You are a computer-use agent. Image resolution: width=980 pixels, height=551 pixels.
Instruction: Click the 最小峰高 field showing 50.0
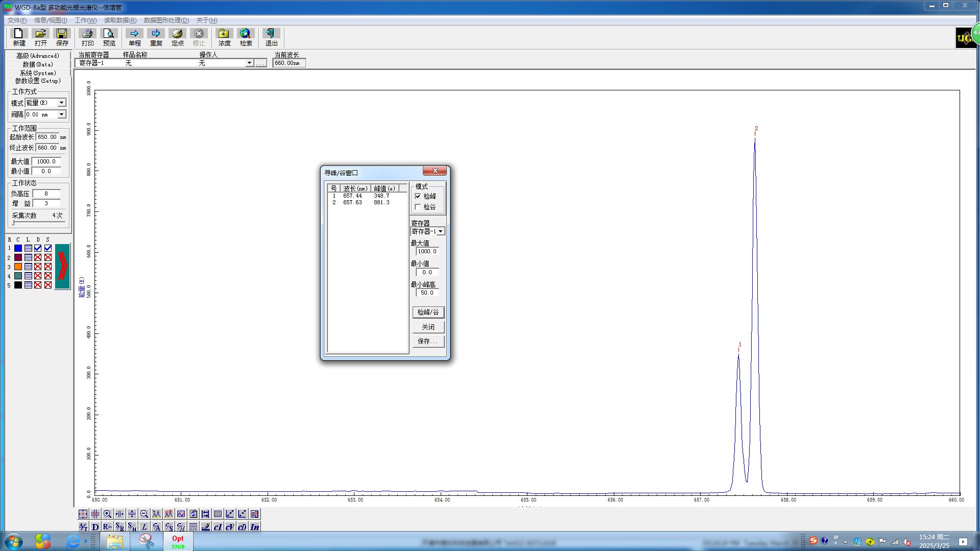pyautogui.click(x=427, y=293)
